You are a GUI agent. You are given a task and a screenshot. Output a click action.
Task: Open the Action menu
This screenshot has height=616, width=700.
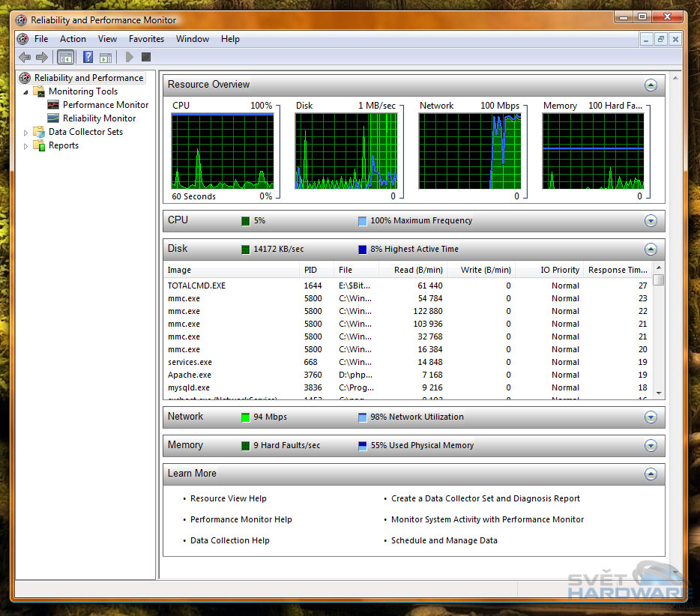(x=73, y=39)
